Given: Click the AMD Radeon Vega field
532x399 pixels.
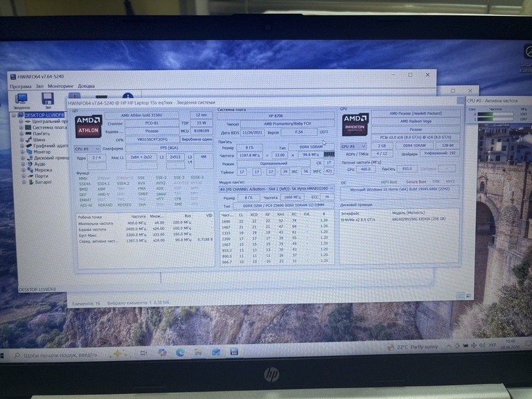Looking at the screenshot, I should point(416,121).
